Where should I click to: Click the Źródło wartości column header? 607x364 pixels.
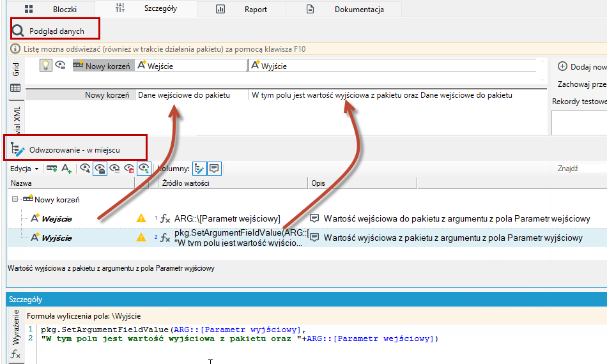point(233,183)
